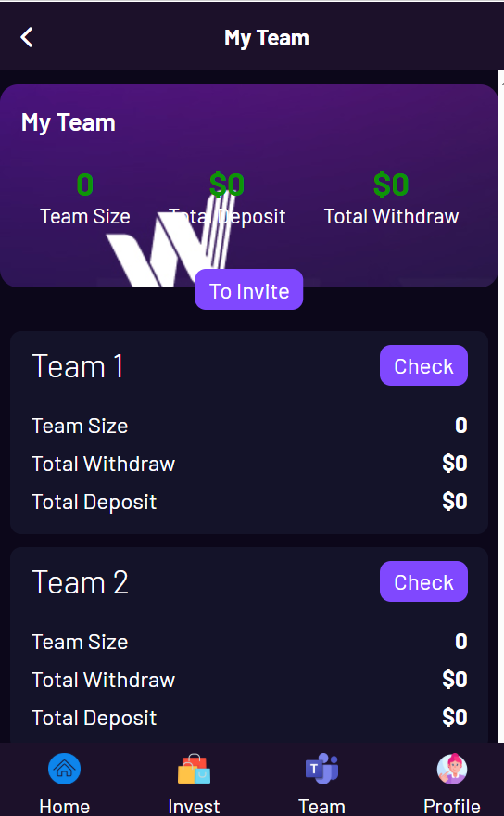Tap the Invest shopping bags icon
The height and width of the screenshot is (816, 504).
coord(194,769)
